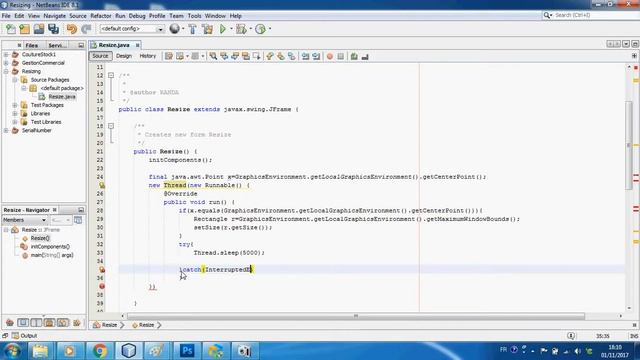Viewport: 640px width, 360px height.
Task: Click the Last Edit icon in editor toolbar
Action: 169,56
